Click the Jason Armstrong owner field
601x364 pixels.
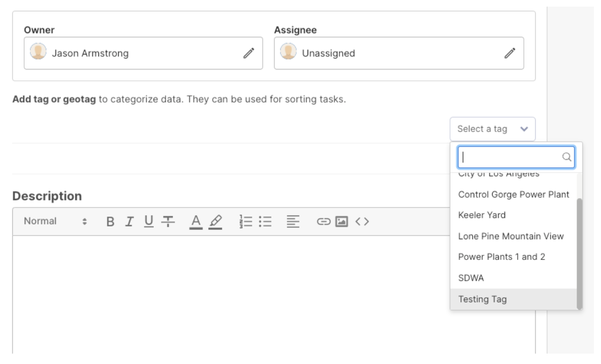pos(143,53)
